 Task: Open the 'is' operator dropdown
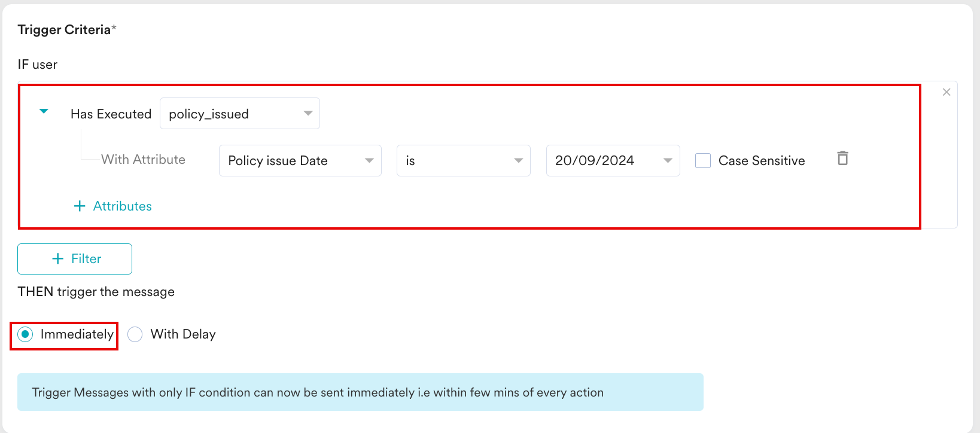point(464,160)
